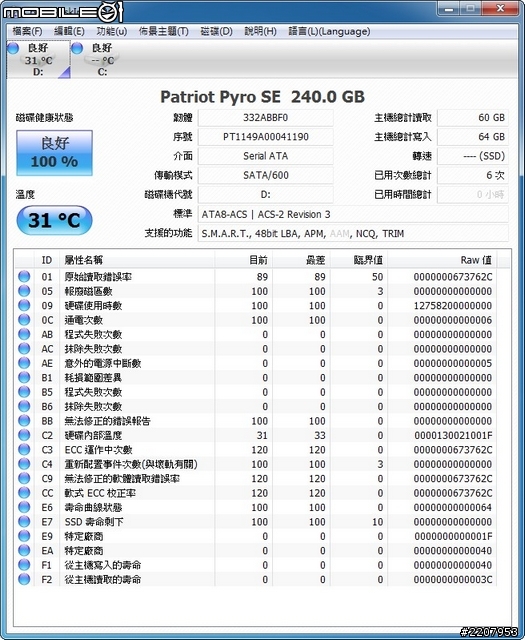Open the 檔案(F) menu
Image resolution: width=525 pixels, height=640 pixels.
(x=27, y=31)
